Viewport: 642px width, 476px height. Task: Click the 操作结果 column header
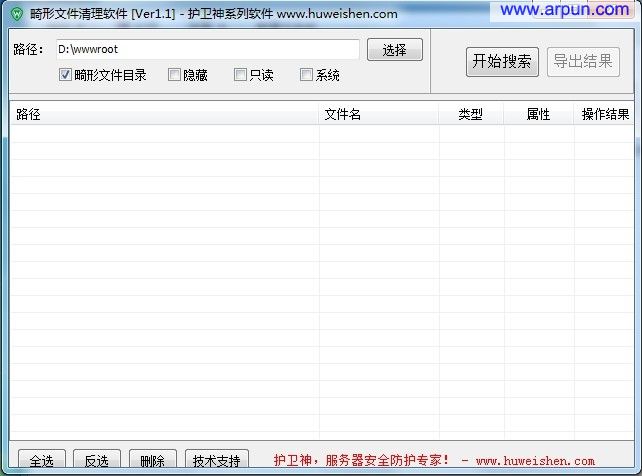click(604, 114)
